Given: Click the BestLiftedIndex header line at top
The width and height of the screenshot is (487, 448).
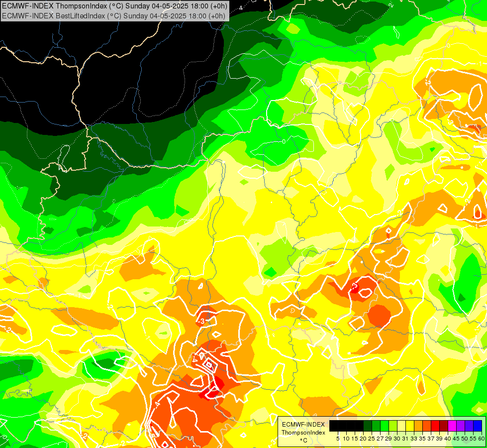Looking at the screenshot, I should click(x=113, y=15).
